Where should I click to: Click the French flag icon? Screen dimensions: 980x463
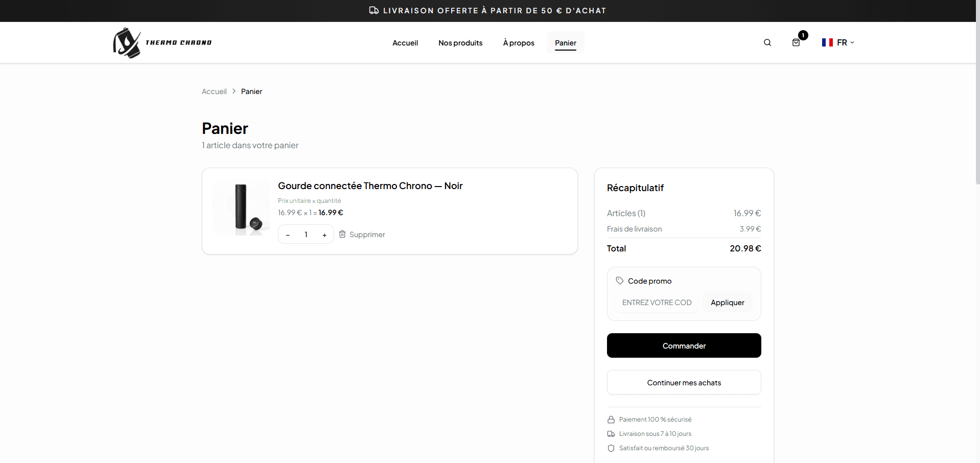(x=827, y=42)
